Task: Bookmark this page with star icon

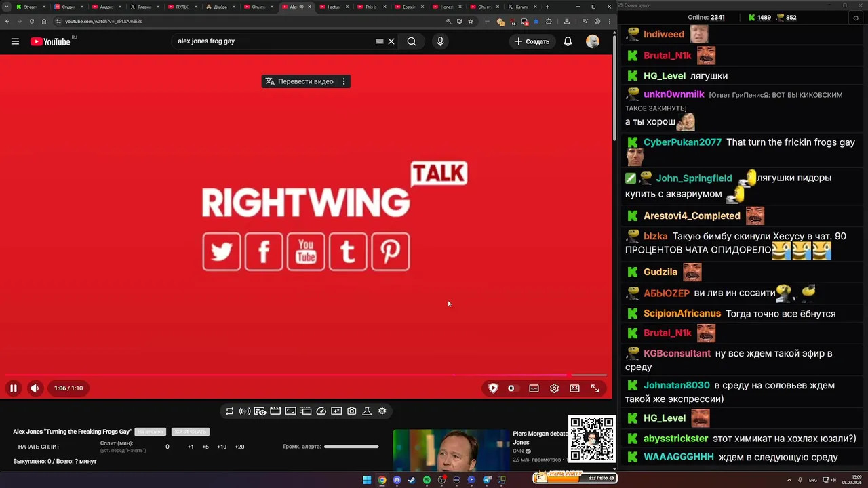Action: click(471, 21)
